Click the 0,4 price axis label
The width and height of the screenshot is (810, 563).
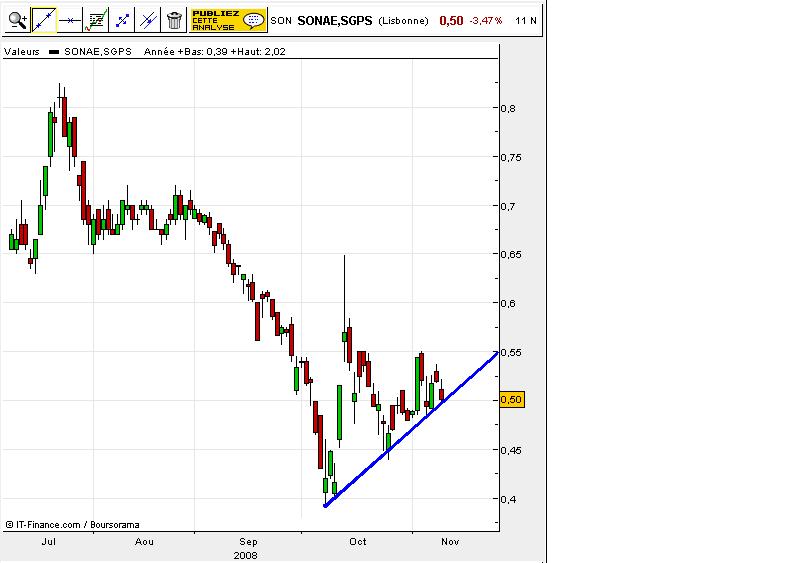click(x=508, y=499)
